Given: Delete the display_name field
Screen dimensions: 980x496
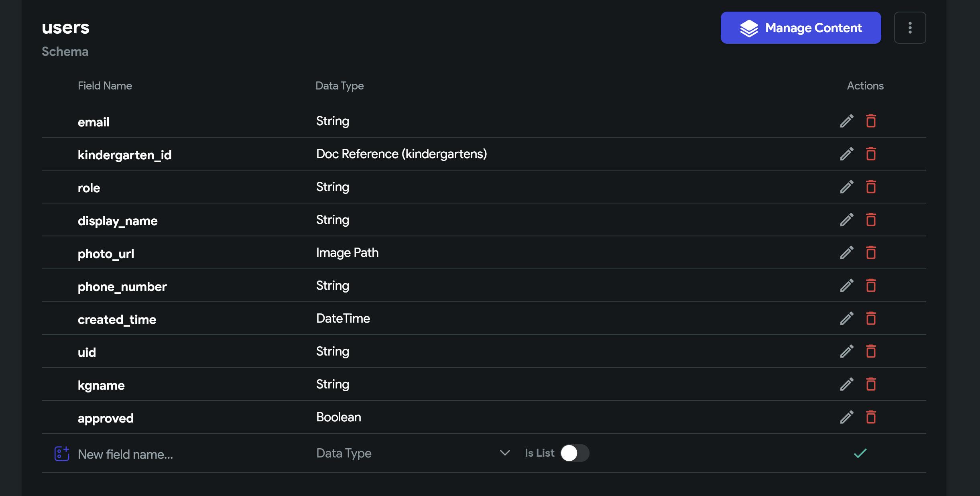Looking at the screenshot, I should (x=870, y=220).
